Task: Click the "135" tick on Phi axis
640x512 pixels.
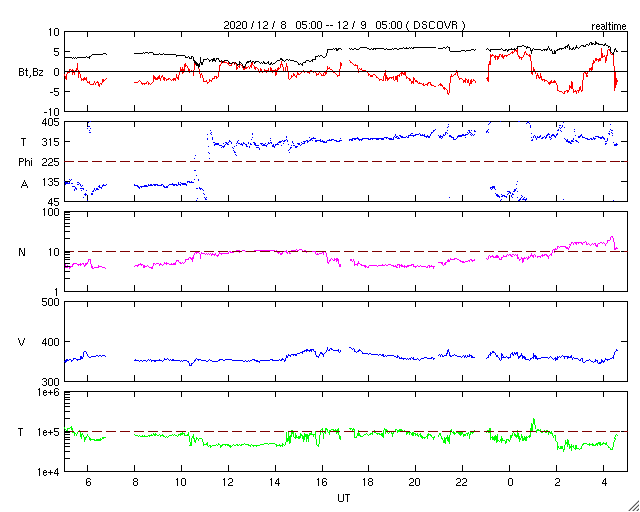Action: (x=52, y=182)
